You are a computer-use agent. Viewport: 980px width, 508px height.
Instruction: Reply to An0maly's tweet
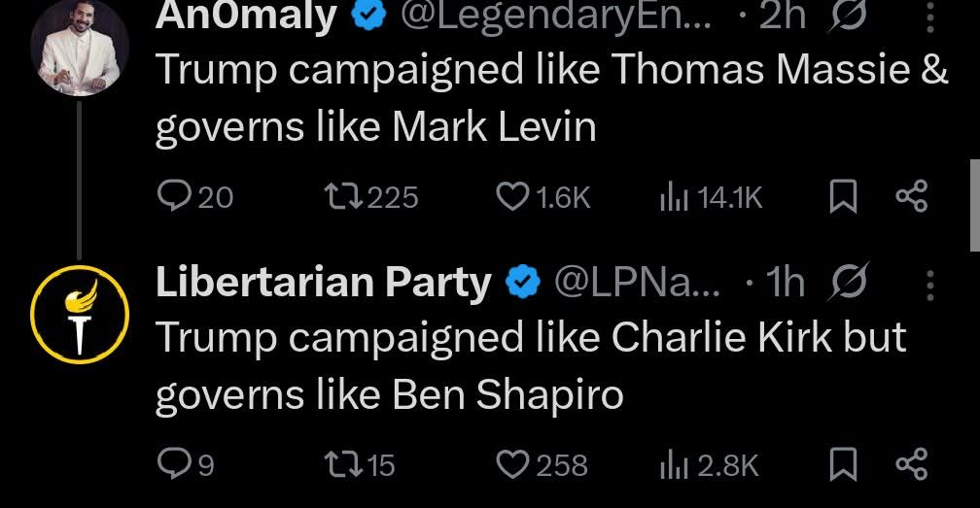tap(173, 198)
